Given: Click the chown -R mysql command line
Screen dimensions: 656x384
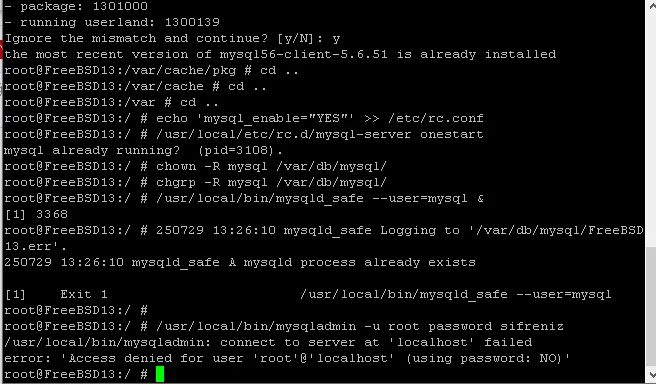Looking at the screenshot, I should click(x=195, y=166).
